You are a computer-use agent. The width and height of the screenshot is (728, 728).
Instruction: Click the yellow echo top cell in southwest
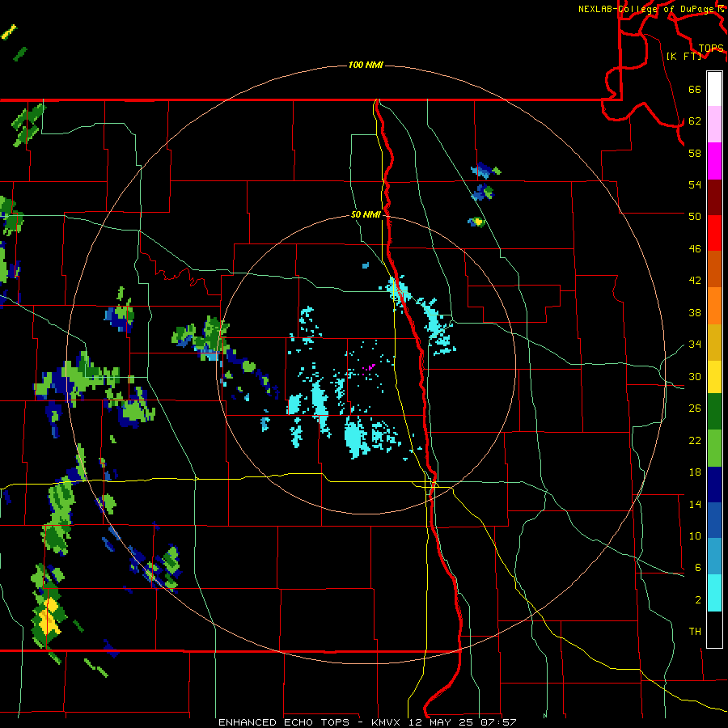tap(49, 616)
